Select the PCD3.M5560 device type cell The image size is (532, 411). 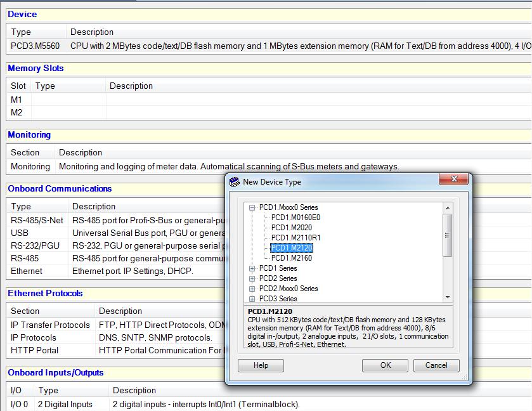click(36, 46)
